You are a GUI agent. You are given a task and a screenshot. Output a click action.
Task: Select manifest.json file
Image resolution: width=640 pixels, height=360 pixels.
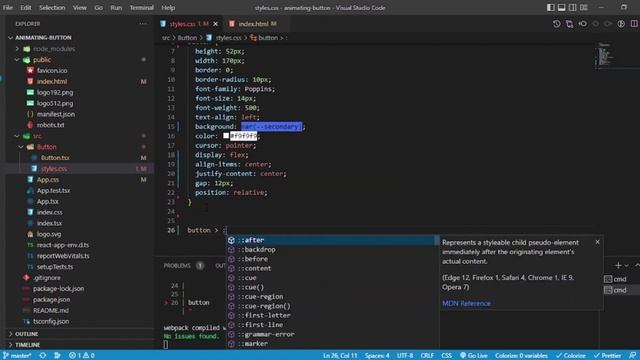pyautogui.click(x=56, y=114)
